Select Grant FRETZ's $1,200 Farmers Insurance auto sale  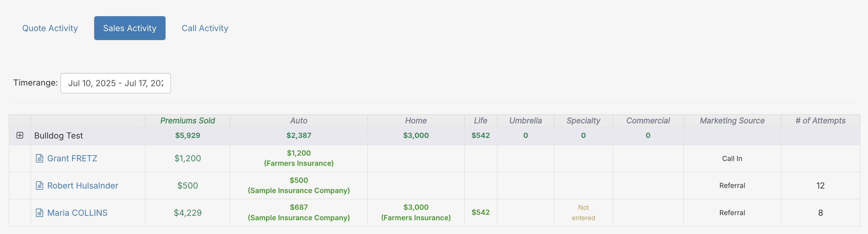299,158
